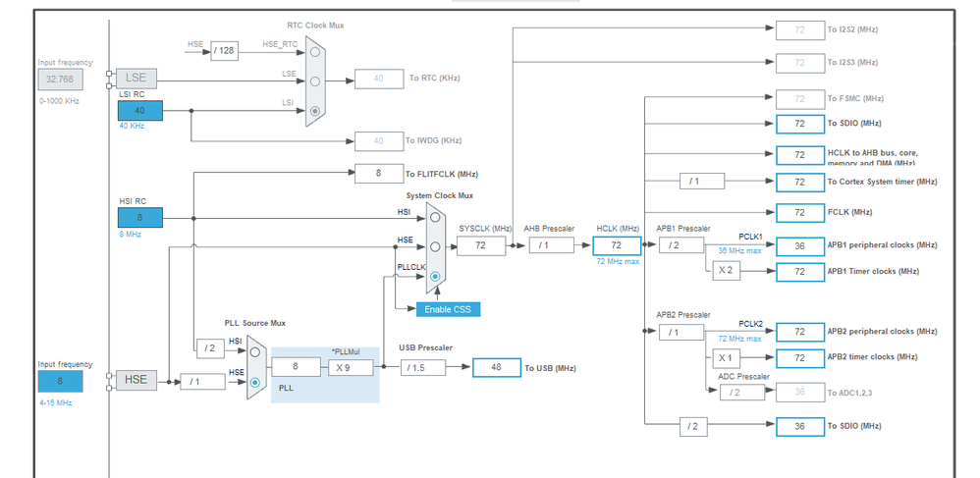Choose HSI in the System Clock Mux
The image size is (980, 478).
[x=435, y=218]
